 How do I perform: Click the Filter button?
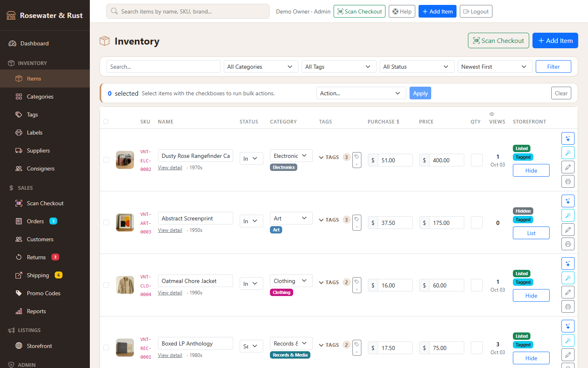553,67
